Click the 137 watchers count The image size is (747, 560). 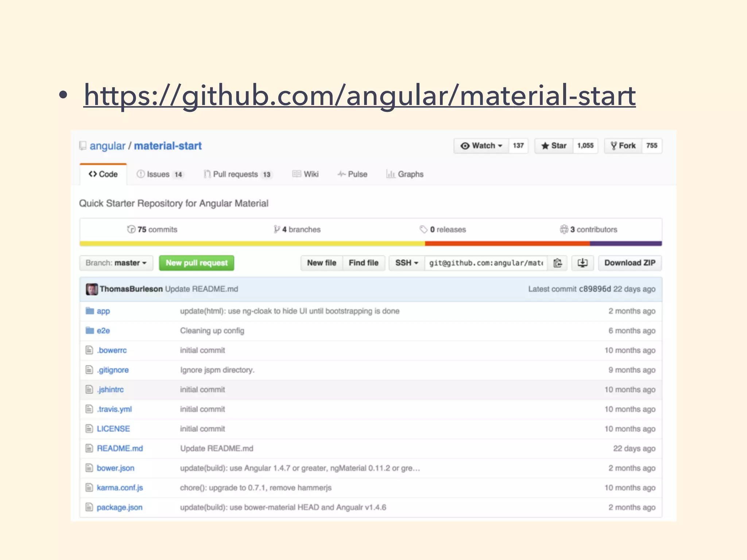pyautogui.click(x=518, y=146)
